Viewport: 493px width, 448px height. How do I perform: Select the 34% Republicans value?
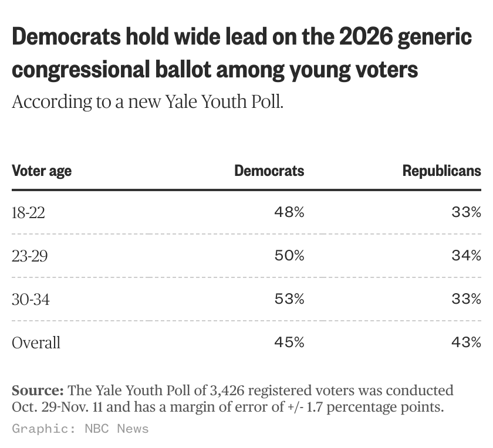tap(466, 256)
